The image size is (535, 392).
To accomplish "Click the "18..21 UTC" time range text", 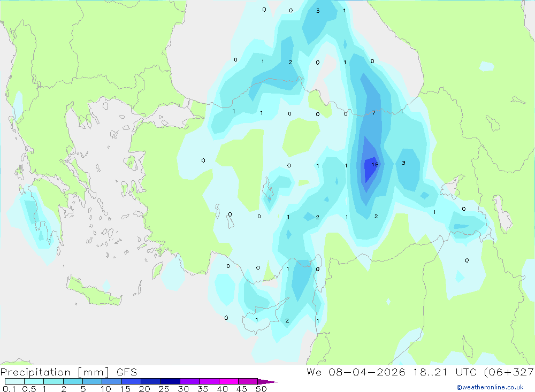I will [445, 372].
